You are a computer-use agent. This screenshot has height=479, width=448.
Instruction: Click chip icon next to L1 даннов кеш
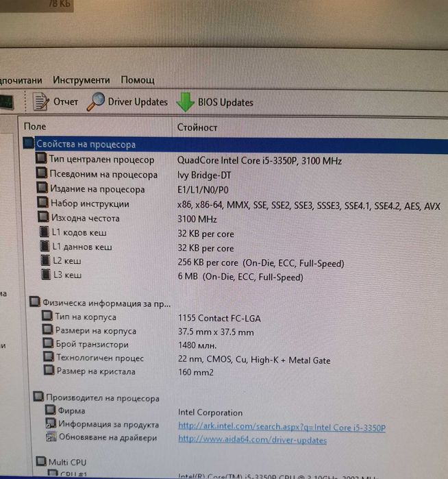[x=45, y=245]
